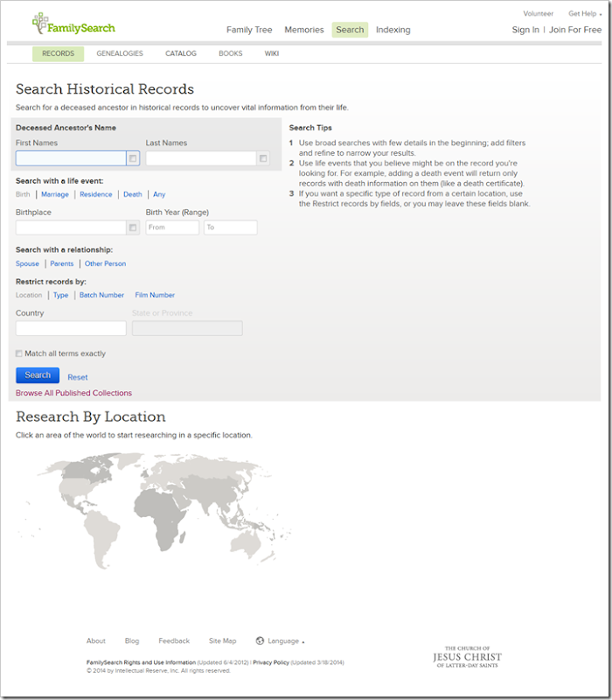This screenshot has width=612, height=700.
Task: Focus the Last Names input field
Action: pyautogui.click(x=201, y=158)
